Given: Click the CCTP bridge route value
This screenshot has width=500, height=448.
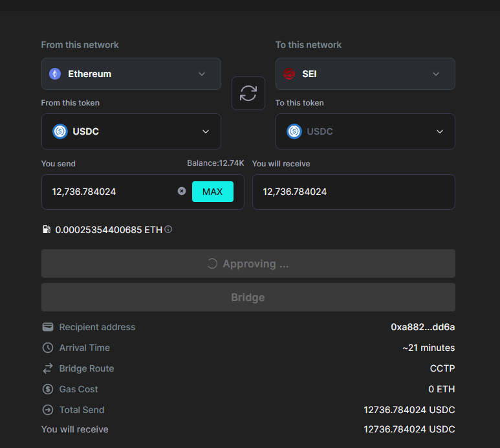Looking at the screenshot, I should click(442, 368).
